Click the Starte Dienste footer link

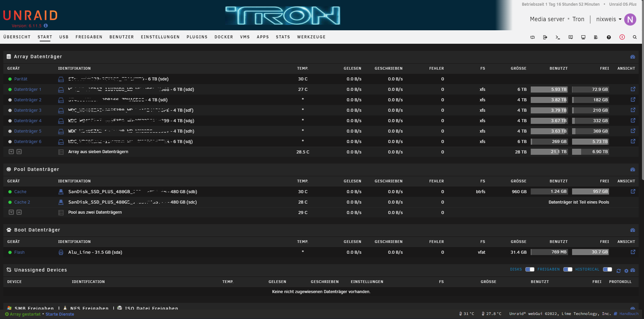pos(60,314)
